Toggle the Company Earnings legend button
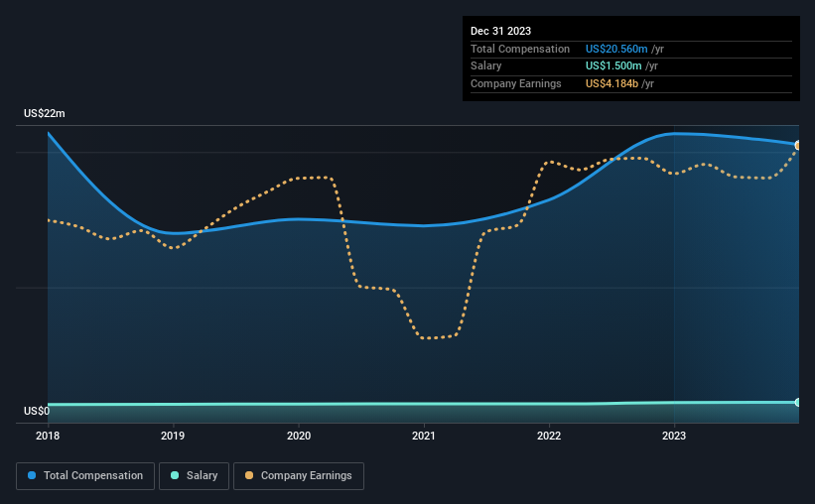Screen dimensions: 815x504 click(299, 476)
